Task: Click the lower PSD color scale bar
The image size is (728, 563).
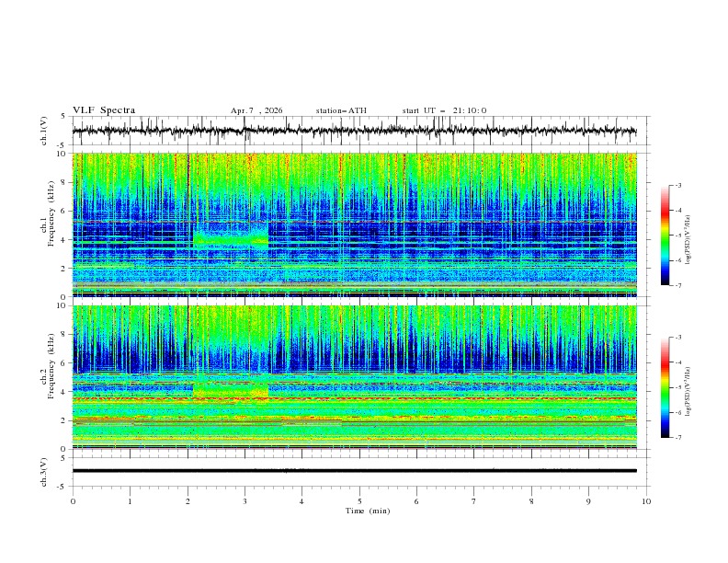Action: pyautogui.click(x=665, y=387)
